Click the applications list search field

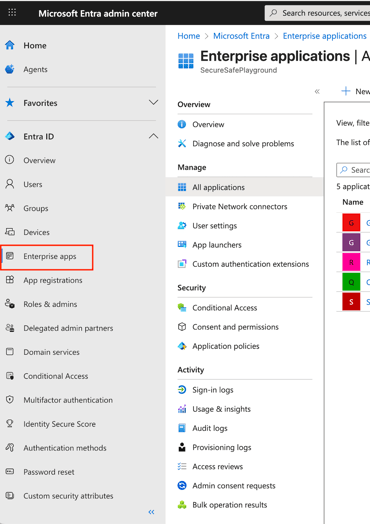click(x=353, y=170)
